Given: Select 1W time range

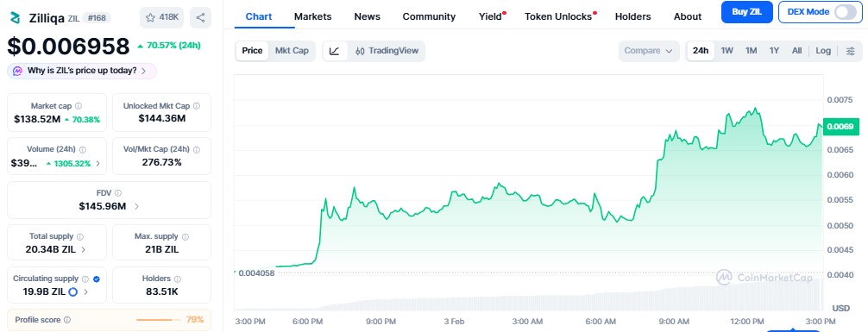Looking at the screenshot, I should (726, 51).
